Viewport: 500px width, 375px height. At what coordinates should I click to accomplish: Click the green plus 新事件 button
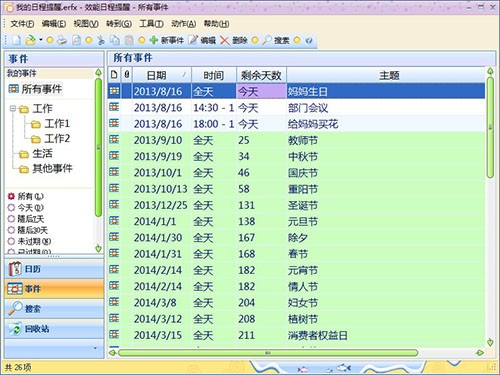(166, 40)
